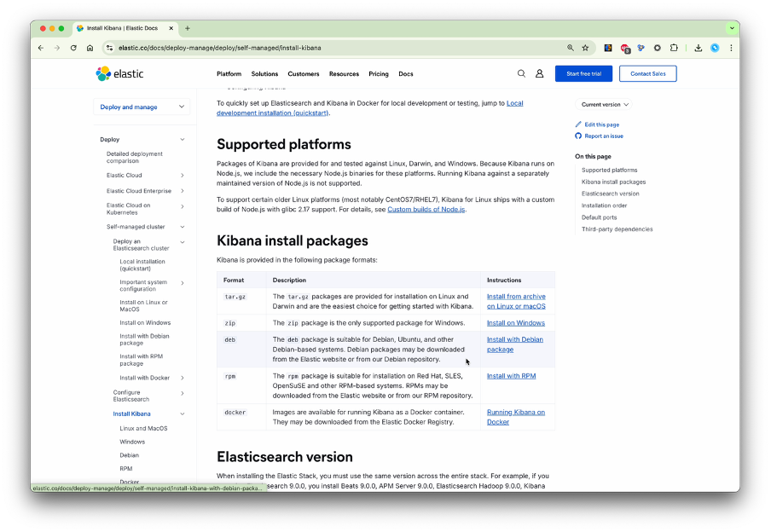
Task: Select Install with RPM package in sidebar
Action: click(141, 360)
